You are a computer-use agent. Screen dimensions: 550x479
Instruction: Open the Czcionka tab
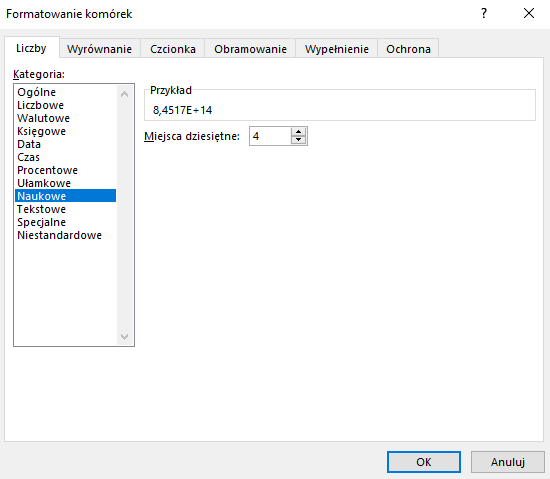click(173, 49)
